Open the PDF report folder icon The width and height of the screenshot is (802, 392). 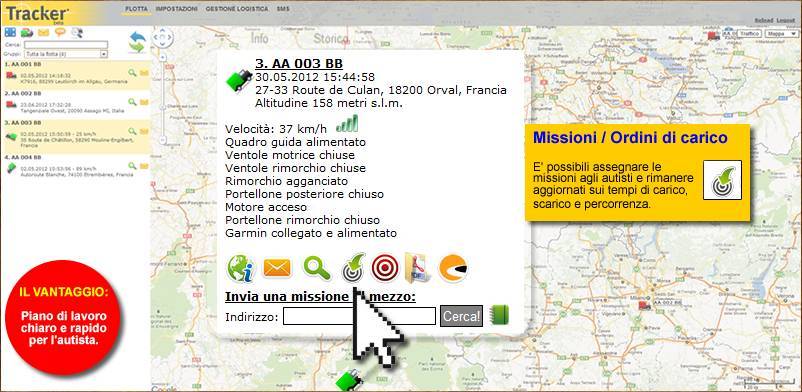pyautogui.click(x=418, y=268)
